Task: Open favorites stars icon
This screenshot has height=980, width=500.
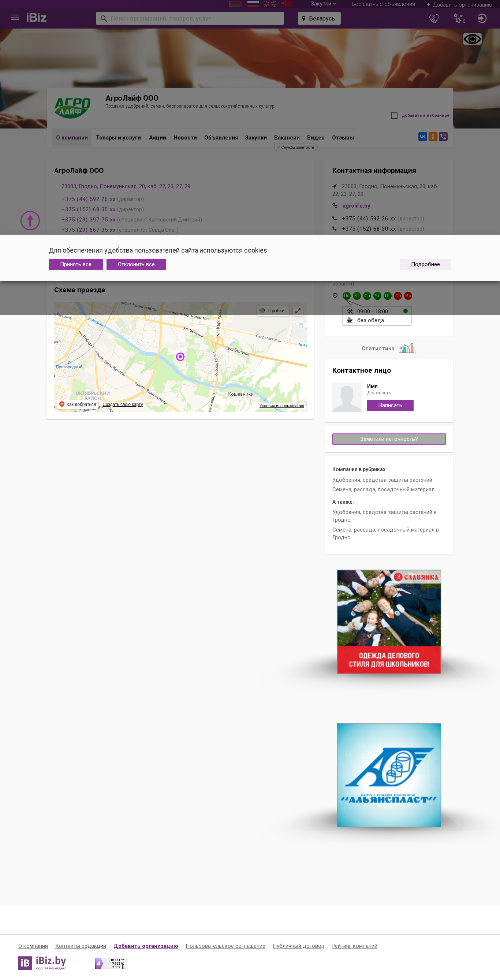Action: tap(459, 18)
